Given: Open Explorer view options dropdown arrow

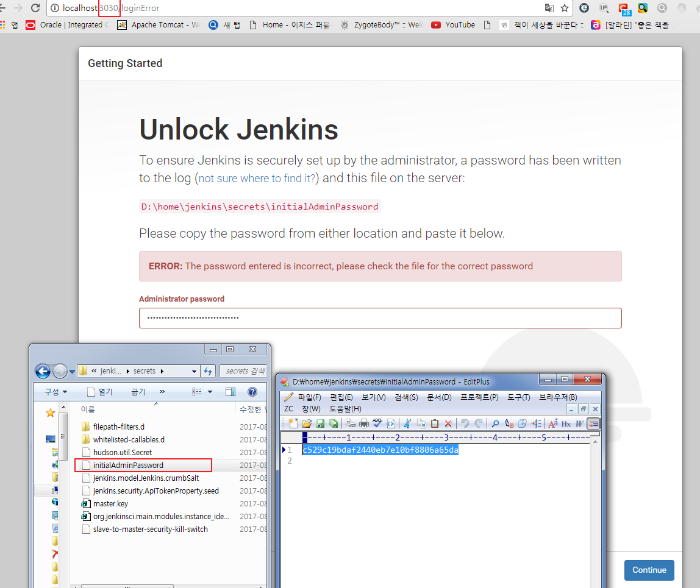Looking at the screenshot, I should tap(210, 392).
